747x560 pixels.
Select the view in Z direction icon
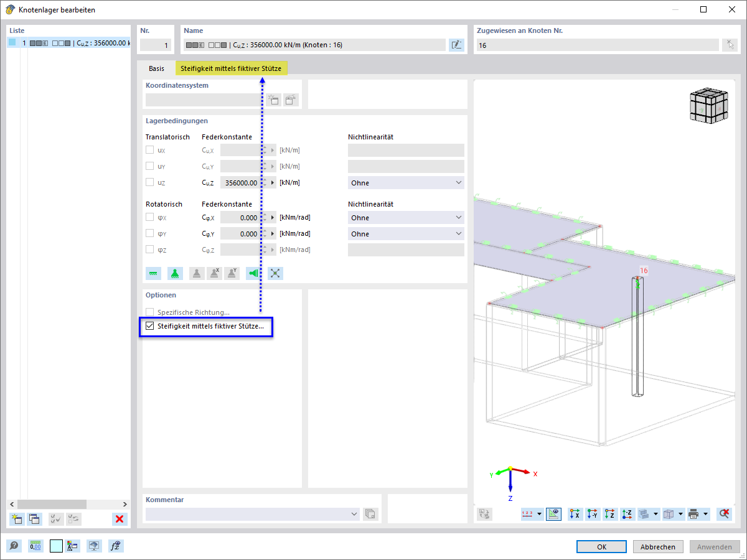(x=610, y=514)
